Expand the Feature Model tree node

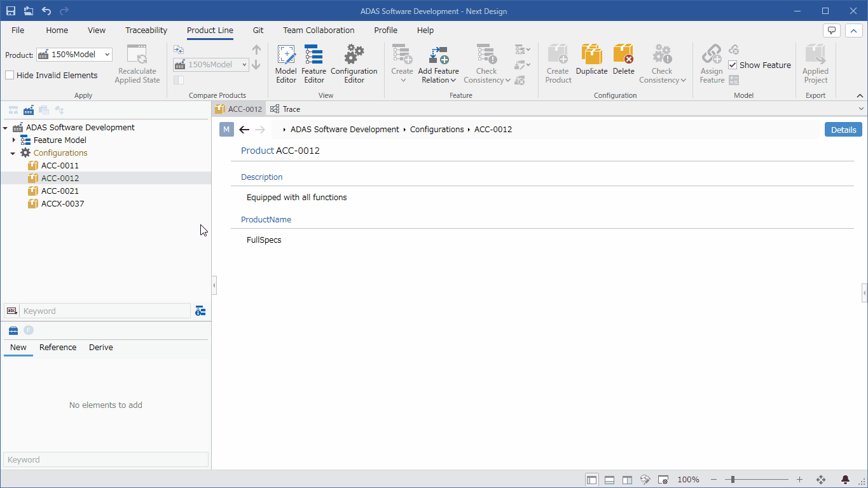click(13, 140)
